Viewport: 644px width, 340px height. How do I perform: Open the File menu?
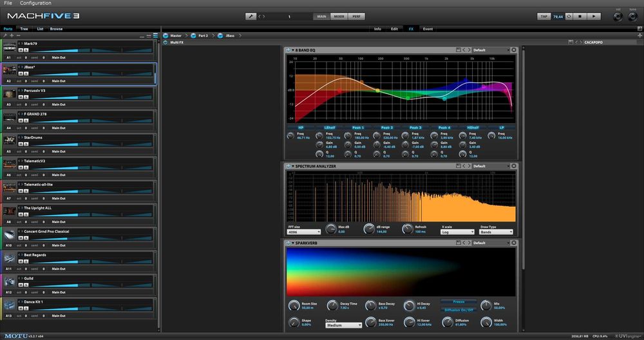tap(8, 3)
